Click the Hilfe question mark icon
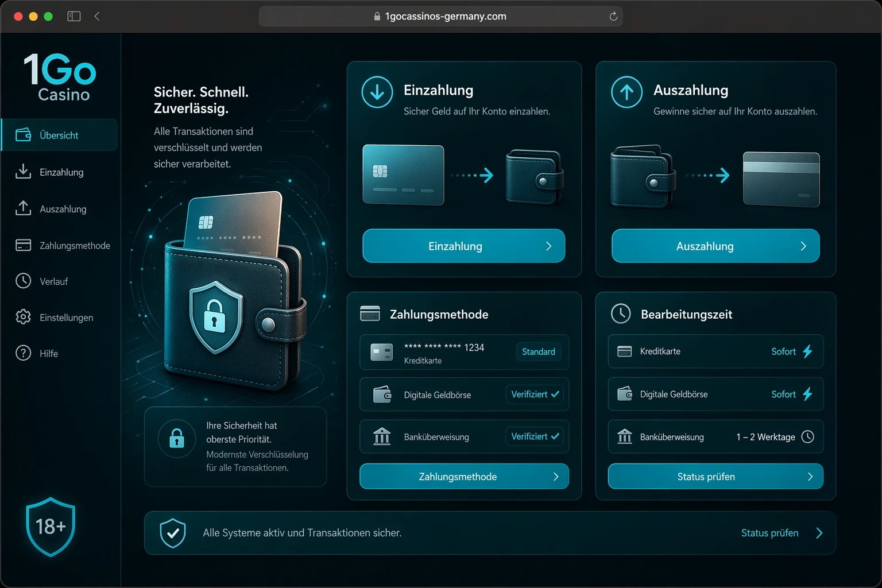 [23, 353]
